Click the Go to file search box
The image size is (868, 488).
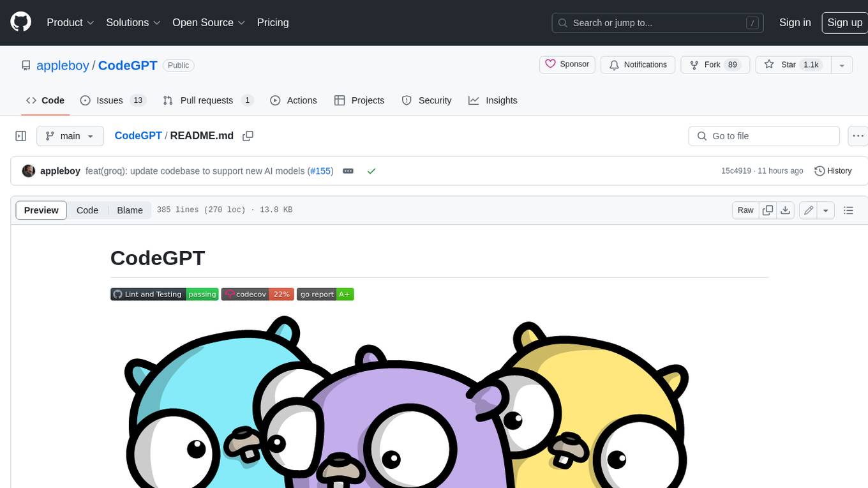pos(764,136)
